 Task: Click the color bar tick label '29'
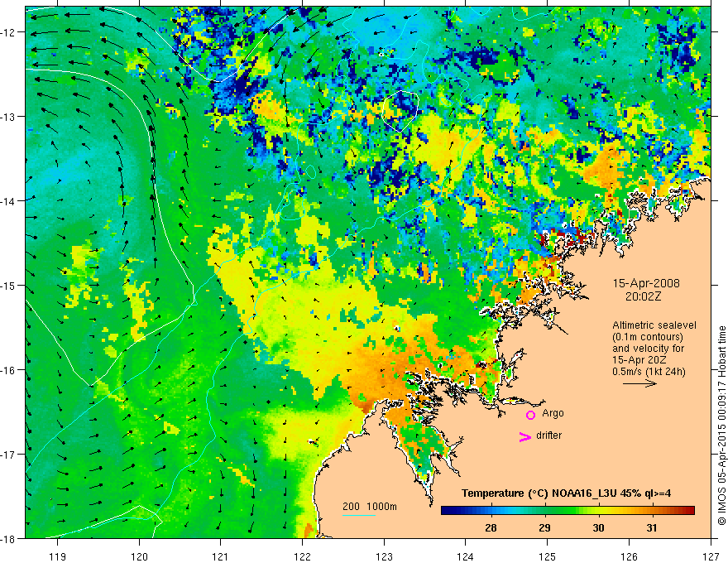544,527
